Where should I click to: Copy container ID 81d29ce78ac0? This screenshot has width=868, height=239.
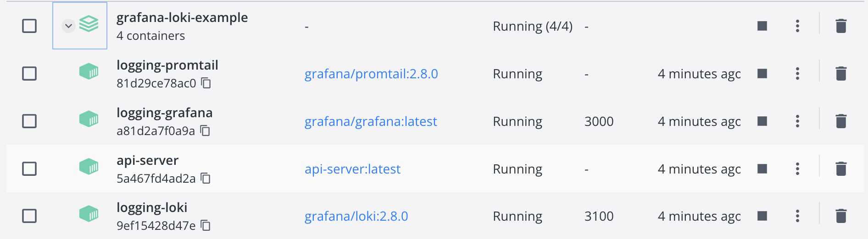click(206, 83)
